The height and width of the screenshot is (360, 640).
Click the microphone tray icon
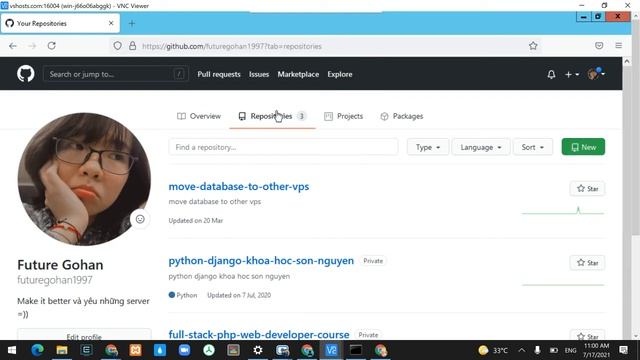point(538,350)
